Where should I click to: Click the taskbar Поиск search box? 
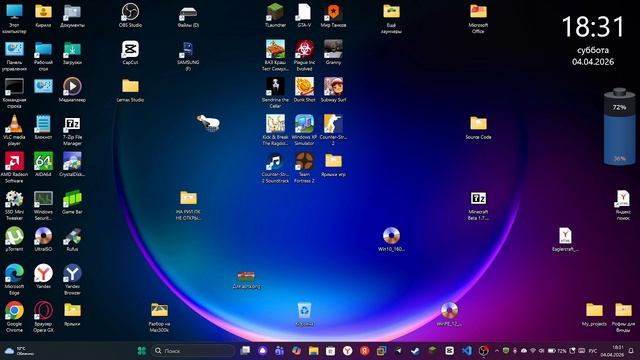193,351
